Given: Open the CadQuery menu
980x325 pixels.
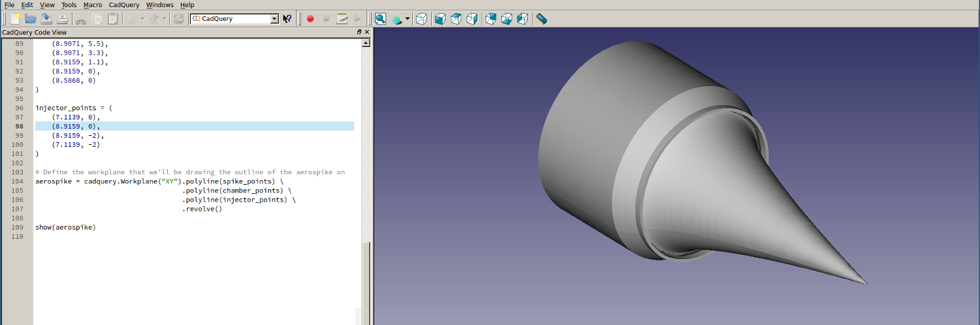Looking at the screenshot, I should (x=123, y=5).
